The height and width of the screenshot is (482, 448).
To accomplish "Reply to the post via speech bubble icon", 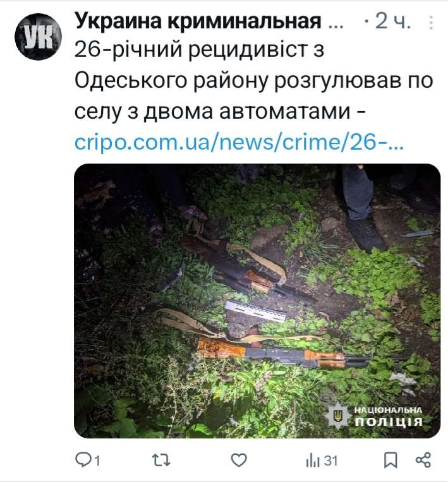I will pyautogui.click(x=83, y=460).
